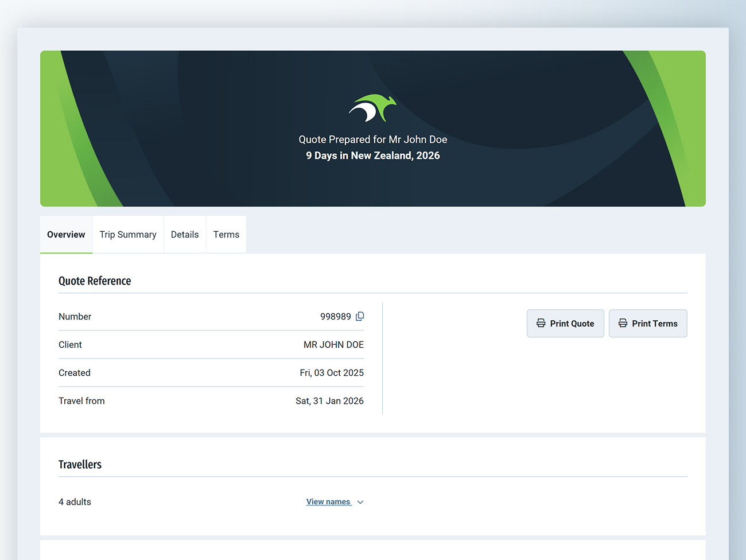Click the quote number 998989

pyautogui.click(x=335, y=317)
